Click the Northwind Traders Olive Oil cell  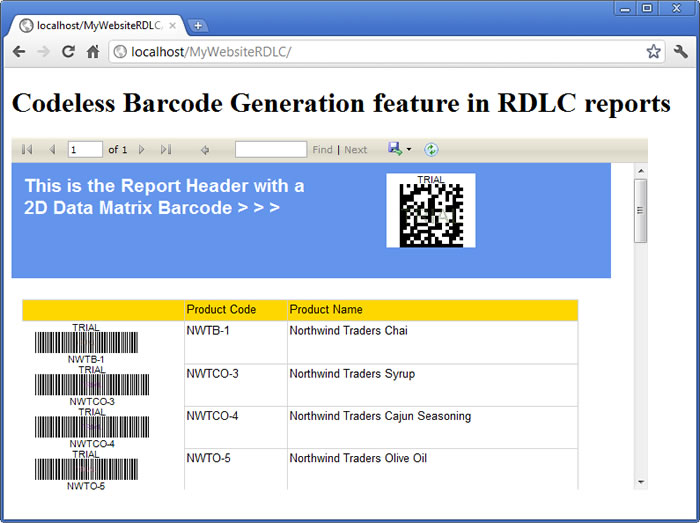[x=433, y=469]
